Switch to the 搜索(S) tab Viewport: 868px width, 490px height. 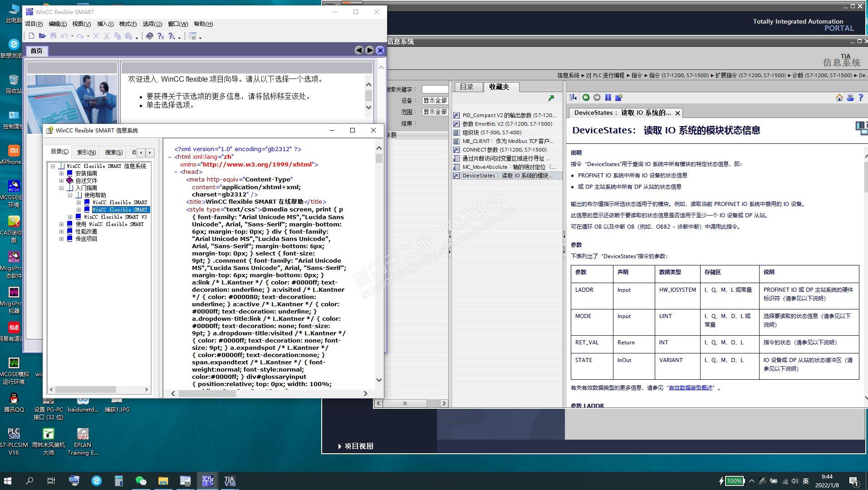[114, 152]
